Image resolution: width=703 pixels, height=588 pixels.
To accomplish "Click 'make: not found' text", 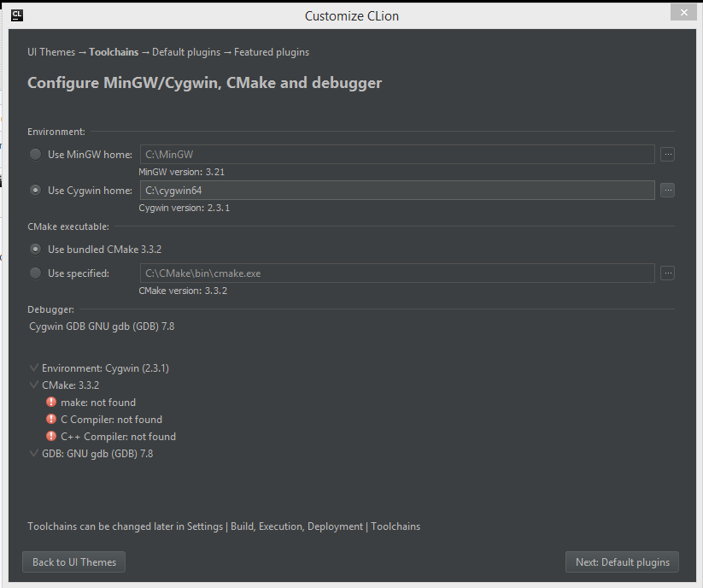I will click(x=98, y=403).
